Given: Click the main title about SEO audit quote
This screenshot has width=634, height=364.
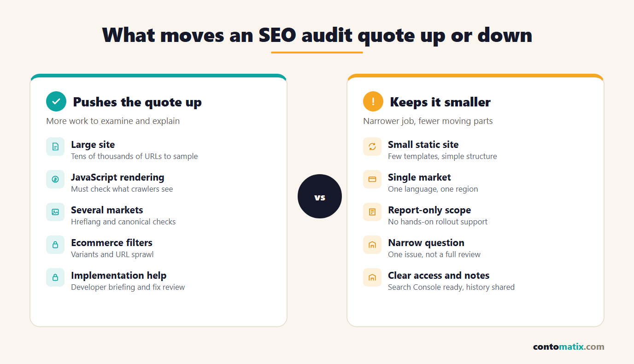Looking at the screenshot, I should pyautogui.click(x=317, y=35).
